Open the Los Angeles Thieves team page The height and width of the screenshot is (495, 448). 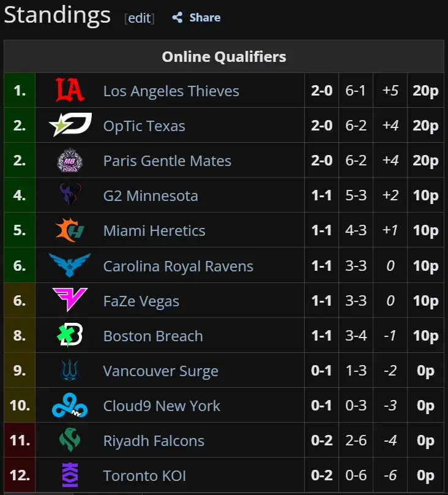coord(171,91)
